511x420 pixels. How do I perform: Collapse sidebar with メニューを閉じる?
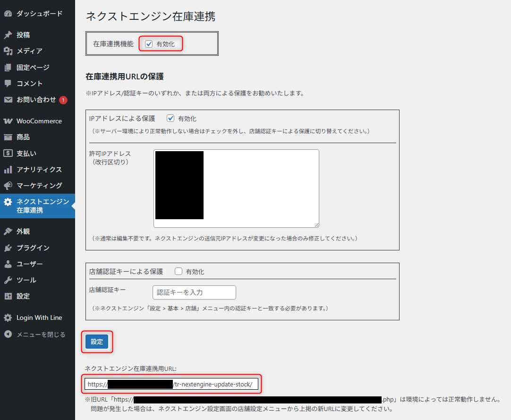[x=41, y=334]
